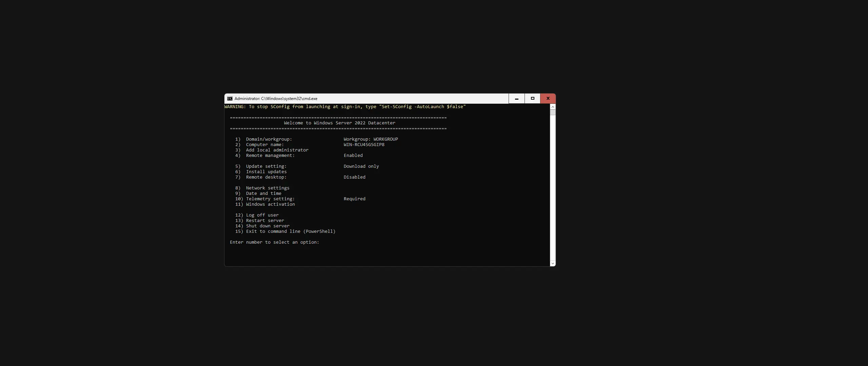
Task: Click the Update setting option
Action: (x=266, y=166)
